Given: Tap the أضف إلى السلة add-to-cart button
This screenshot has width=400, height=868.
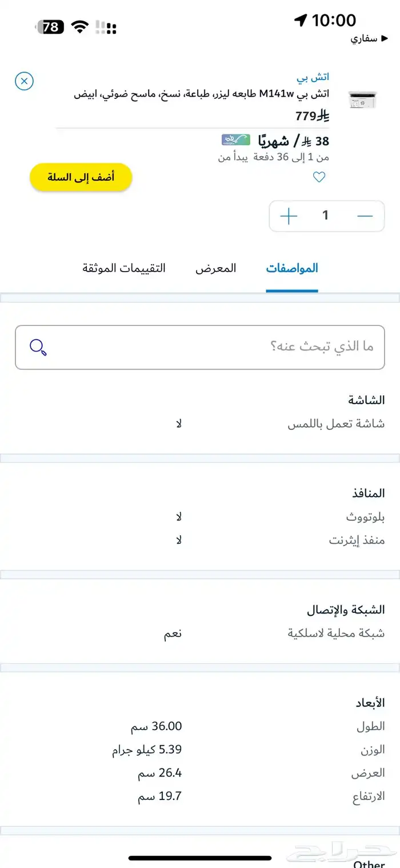Looking at the screenshot, I should 81,177.
